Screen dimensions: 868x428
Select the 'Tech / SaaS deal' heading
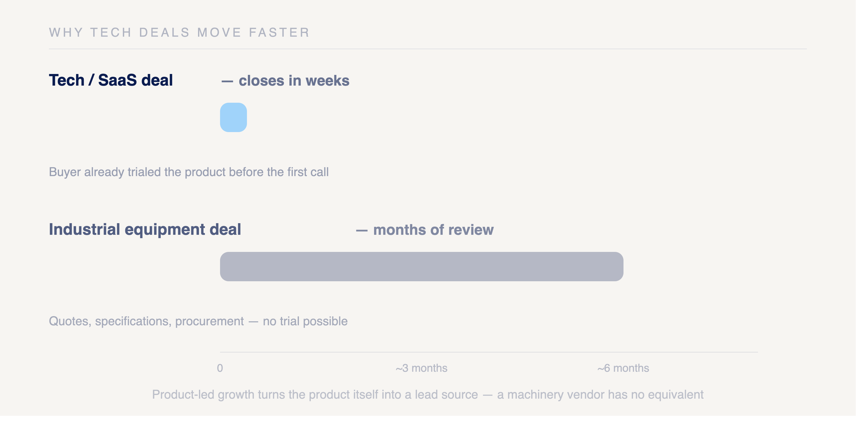point(111,80)
